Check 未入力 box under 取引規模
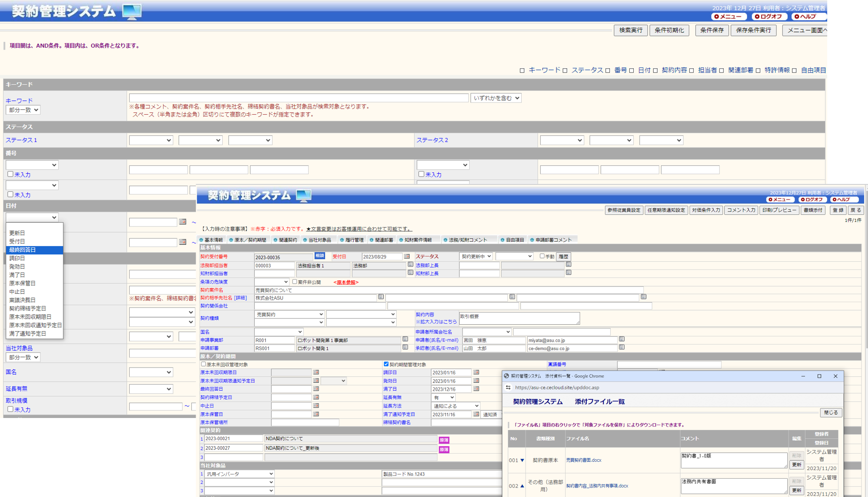868x497 pixels. (10, 409)
